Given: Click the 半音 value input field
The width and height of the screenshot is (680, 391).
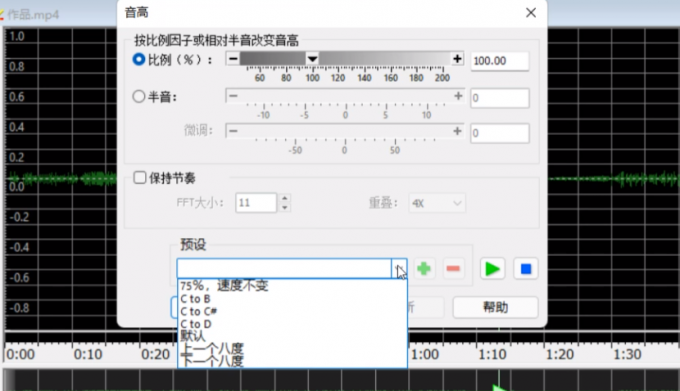Looking at the screenshot, I should 500,98.
